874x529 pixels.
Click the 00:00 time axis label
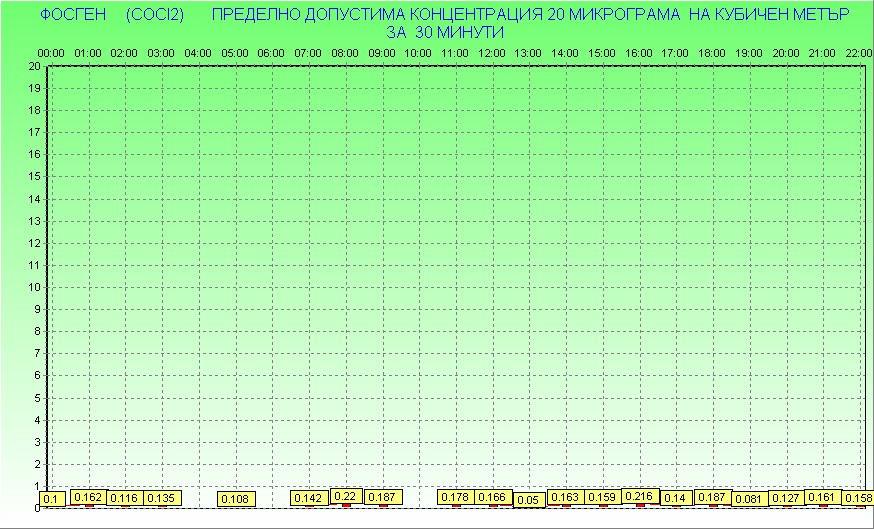(x=51, y=54)
